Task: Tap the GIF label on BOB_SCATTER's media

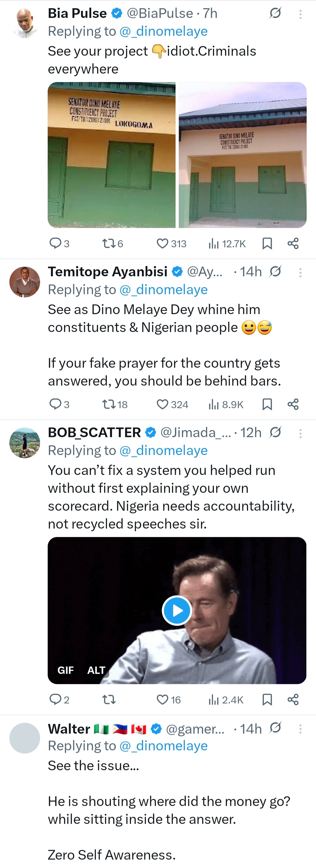Action: tap(66, 670)
